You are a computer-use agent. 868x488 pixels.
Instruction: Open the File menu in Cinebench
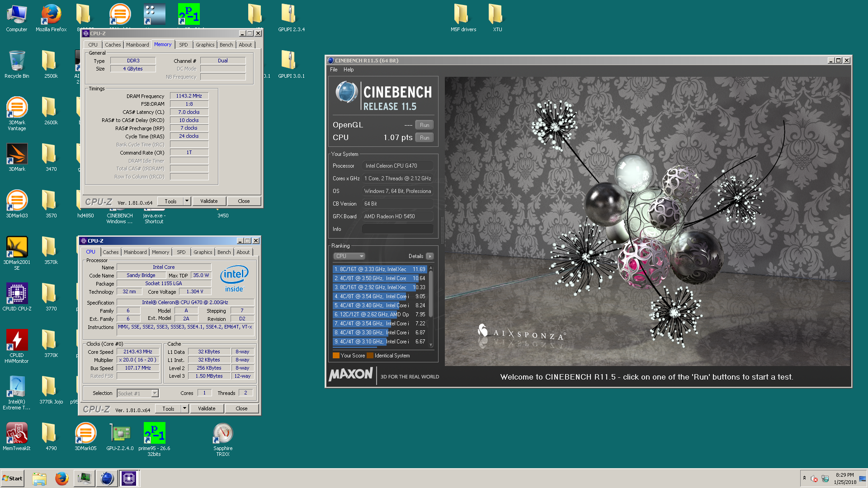pyautogui.click(x=334, y=70)
